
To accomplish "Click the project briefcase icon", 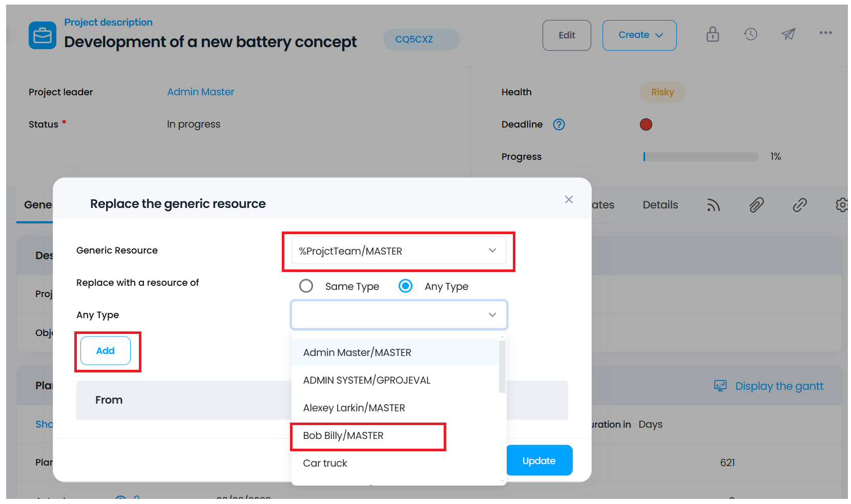I will [x=43, y=35].
